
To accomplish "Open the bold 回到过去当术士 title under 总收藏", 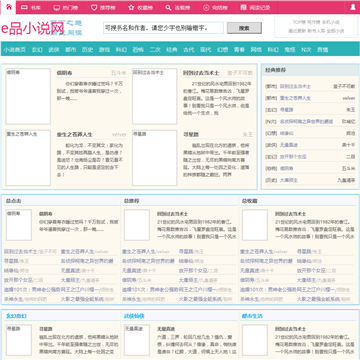I will click(290, 214).
